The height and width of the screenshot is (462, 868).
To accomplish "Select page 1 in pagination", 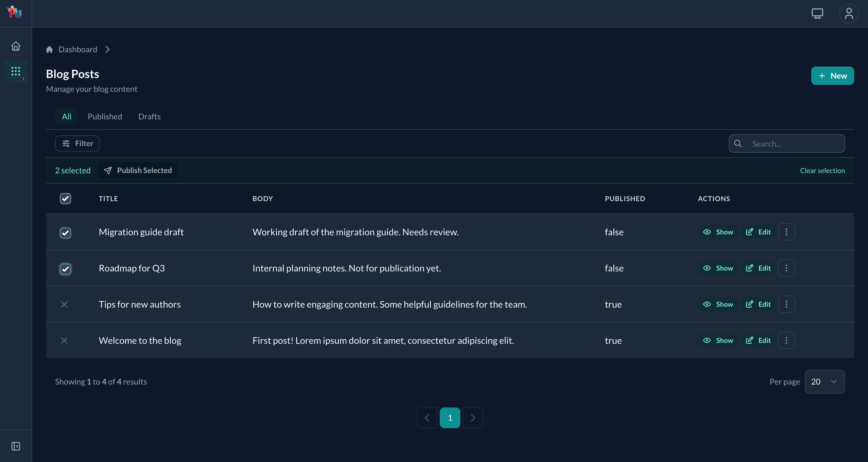I will click(450, 418).
